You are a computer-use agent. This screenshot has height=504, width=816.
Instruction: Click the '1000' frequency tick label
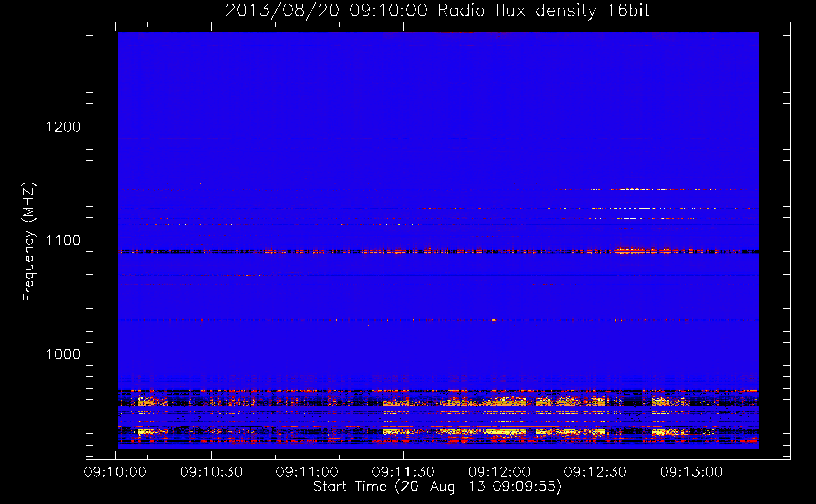(64, 354)
